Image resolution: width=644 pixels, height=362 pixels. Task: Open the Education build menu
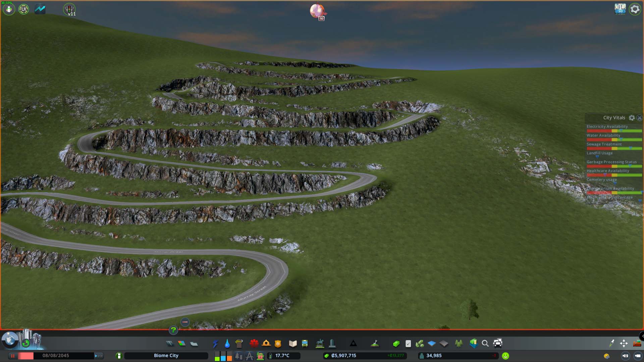click(293, 344)
